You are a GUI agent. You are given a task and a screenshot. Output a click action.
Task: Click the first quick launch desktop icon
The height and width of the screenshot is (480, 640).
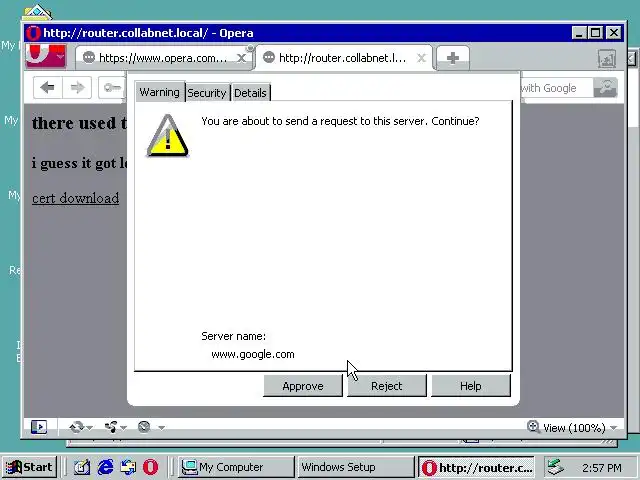coord(82,467)
